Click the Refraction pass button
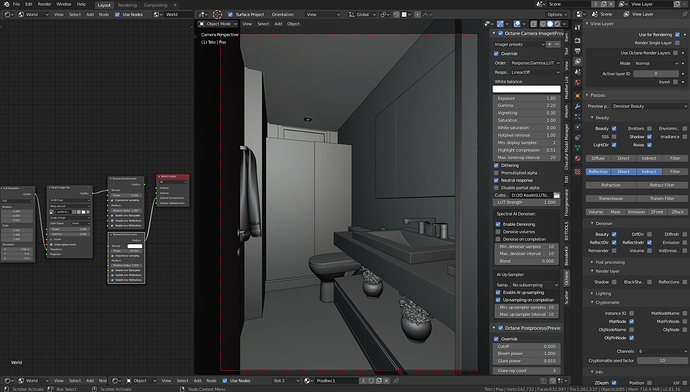Image resolution: width=690 pixels, height=392 pixels. tap(611, 185)
